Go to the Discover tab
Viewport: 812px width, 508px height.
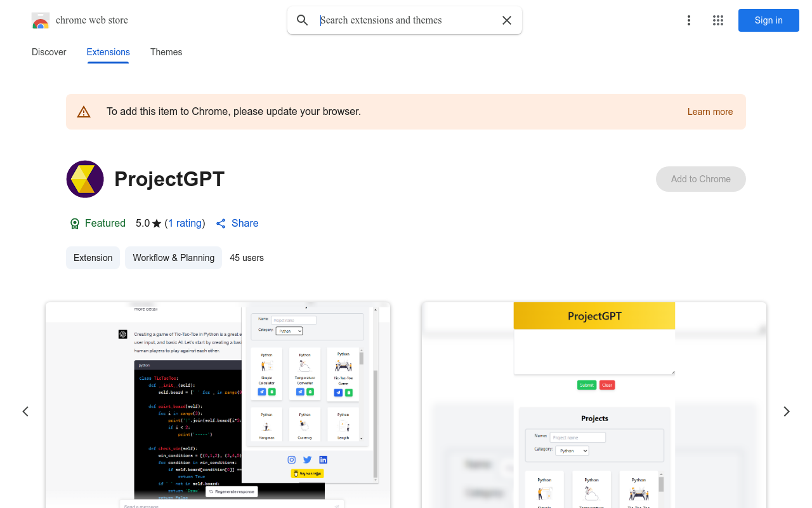pos(49,52)
